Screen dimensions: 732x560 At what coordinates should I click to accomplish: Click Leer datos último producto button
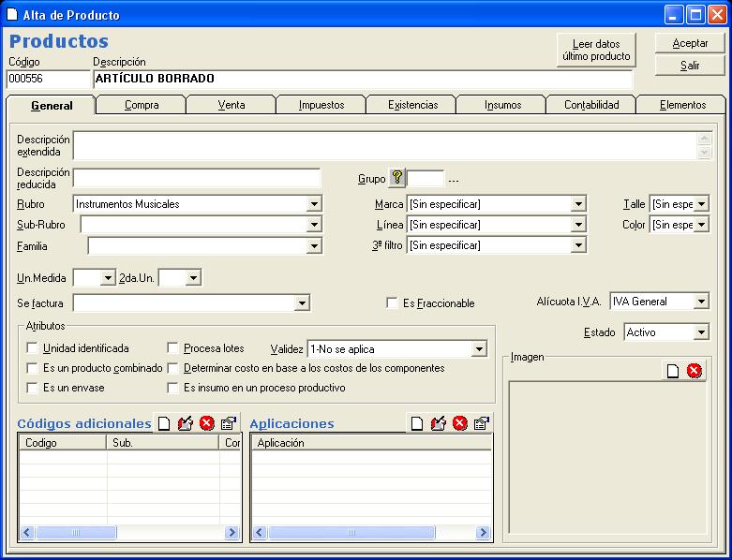[596, 51]
